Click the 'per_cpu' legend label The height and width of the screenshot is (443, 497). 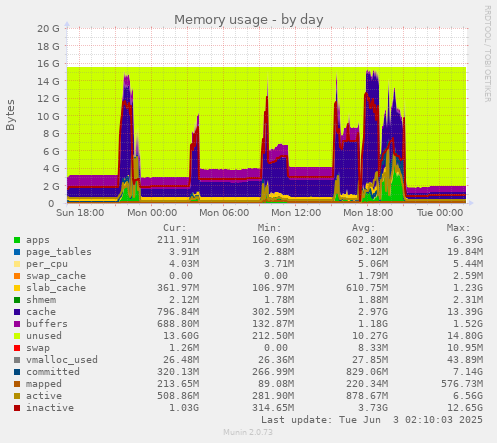tap(47, 264)
